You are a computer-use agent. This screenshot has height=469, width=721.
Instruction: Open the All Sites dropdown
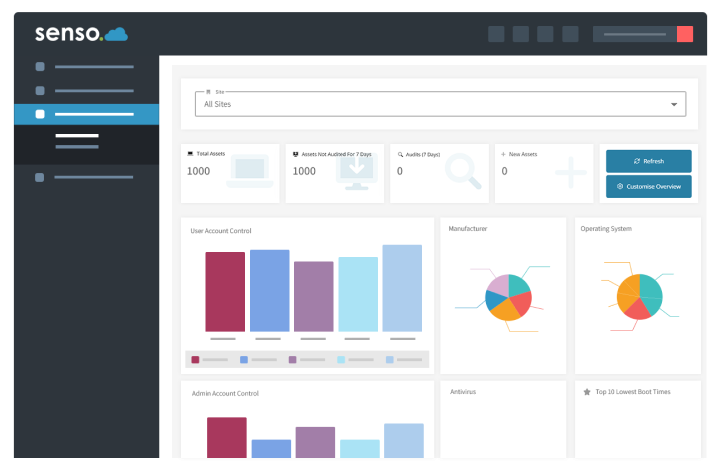pos(440,104)
